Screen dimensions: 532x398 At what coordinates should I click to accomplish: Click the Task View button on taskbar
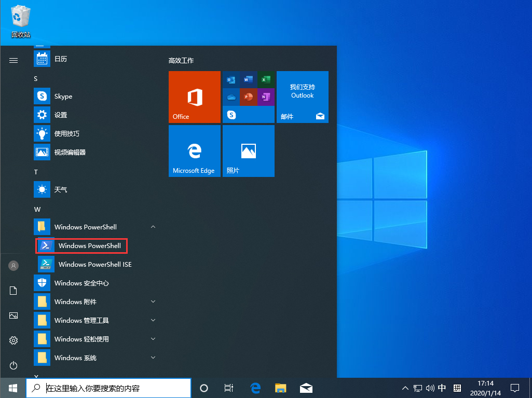point(228,388)
